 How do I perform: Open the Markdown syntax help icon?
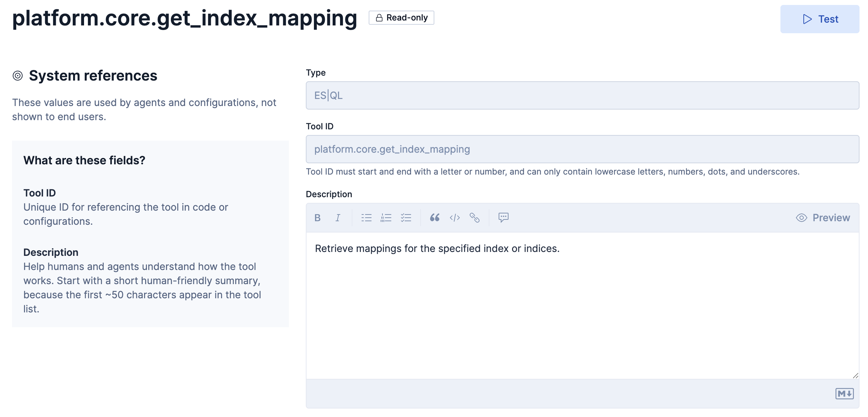pyautogui.click(x=844, y=393)
